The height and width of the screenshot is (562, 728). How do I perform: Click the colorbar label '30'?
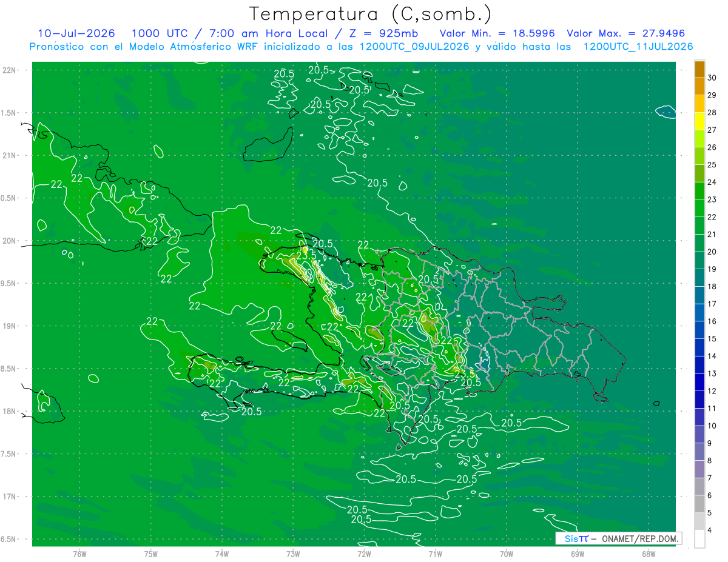(x=712, y=78)
